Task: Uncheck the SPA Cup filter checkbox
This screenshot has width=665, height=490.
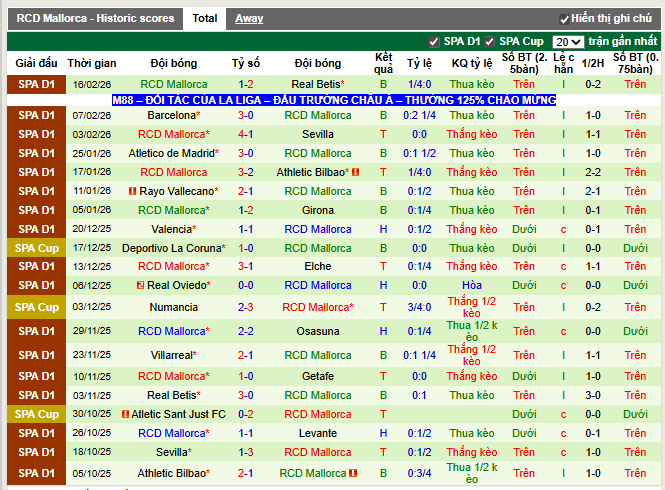Action: pos(490,42)
